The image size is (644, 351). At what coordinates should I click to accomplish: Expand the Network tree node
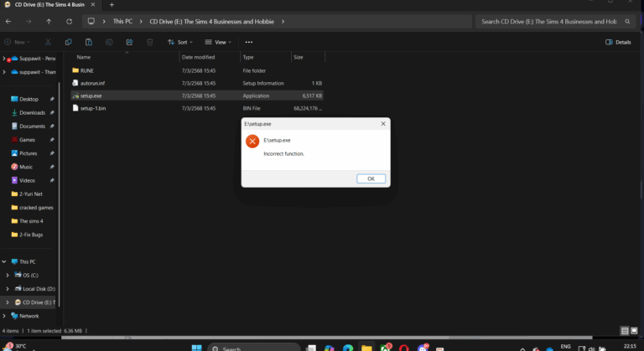pyautogui.click(x=4, y=316)
